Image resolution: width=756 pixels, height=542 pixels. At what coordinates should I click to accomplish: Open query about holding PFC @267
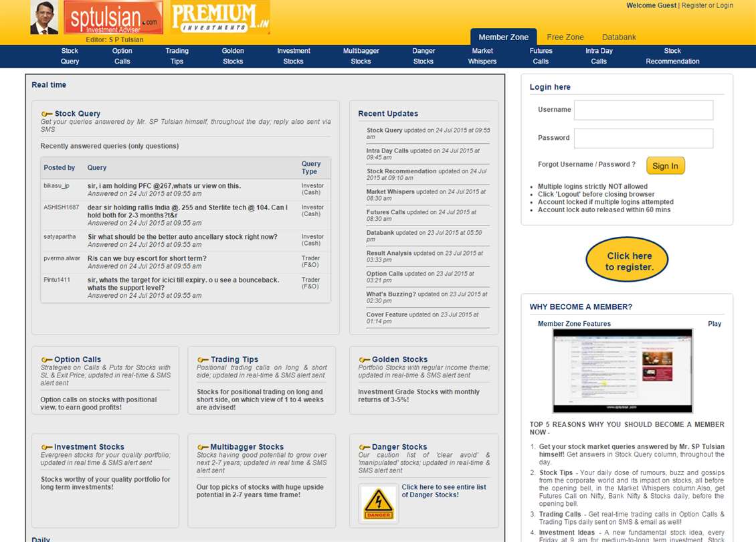(164, 186)
